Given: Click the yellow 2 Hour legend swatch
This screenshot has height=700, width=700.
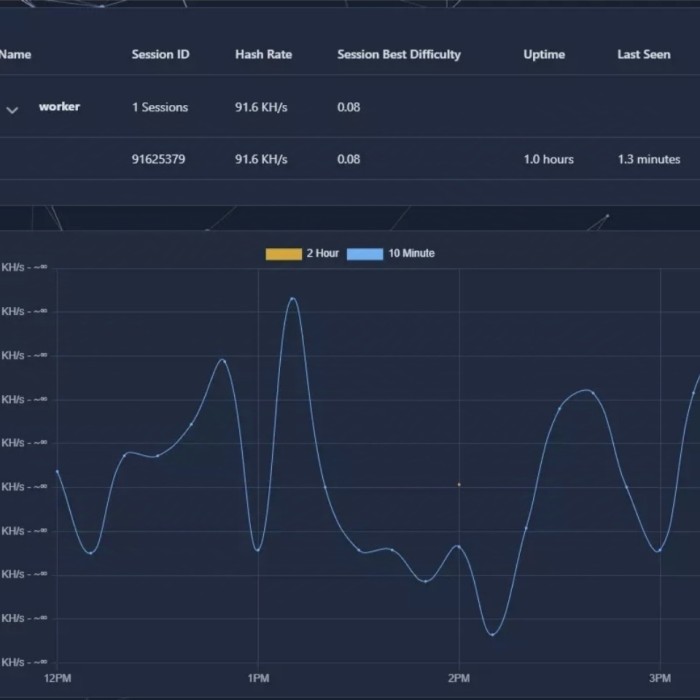Looking at the screenshot, I should pyautogui.click(x=283, y=254).
